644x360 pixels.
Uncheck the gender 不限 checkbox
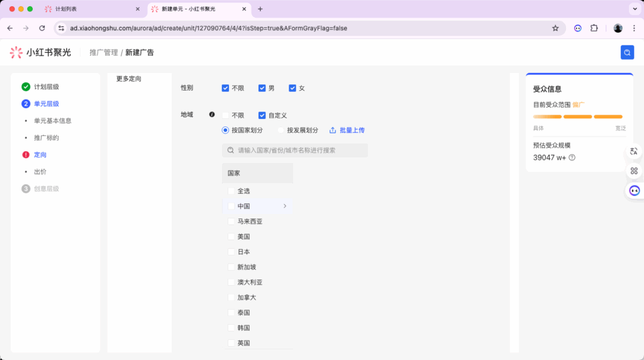(225, 88)
